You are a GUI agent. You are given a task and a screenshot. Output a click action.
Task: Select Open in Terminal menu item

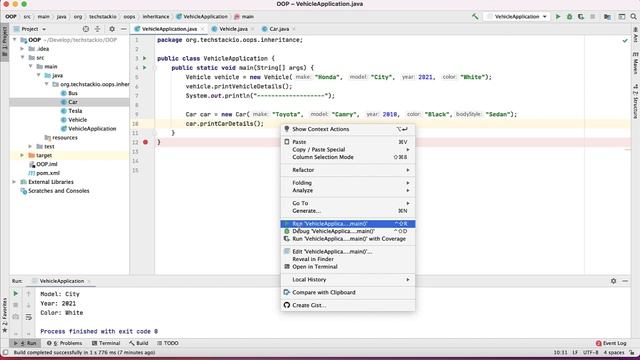coord(348,267)
